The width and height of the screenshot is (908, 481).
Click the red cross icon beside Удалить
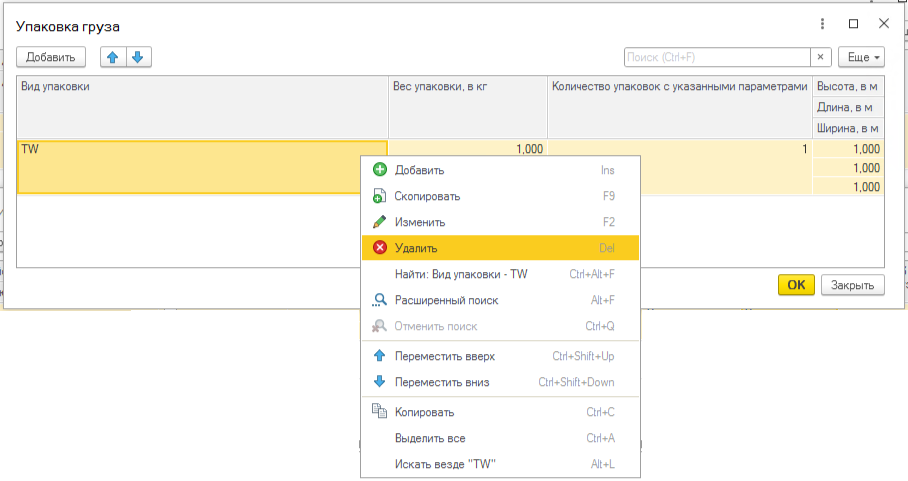(x=380, y=248)
